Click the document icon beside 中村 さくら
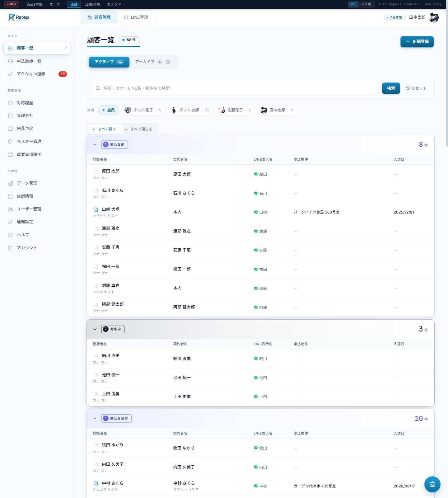Image resolution: width=448 pixels, height=498 pixels. pyautogui.click(x=96, y=483)
